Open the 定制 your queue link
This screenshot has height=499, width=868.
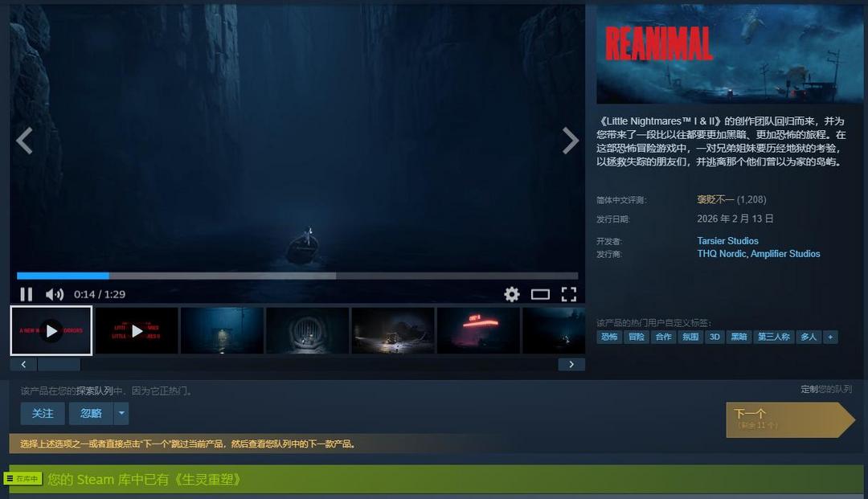(809, 389)
